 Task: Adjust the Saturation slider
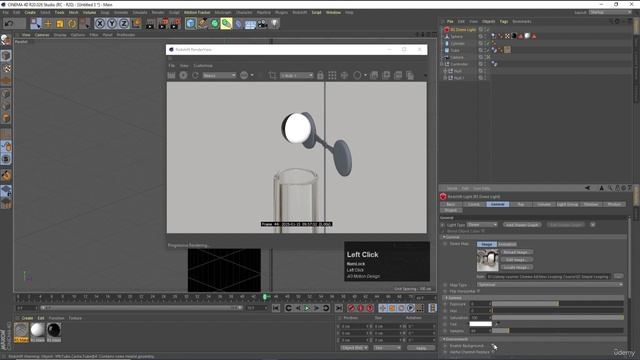[558, 318]
